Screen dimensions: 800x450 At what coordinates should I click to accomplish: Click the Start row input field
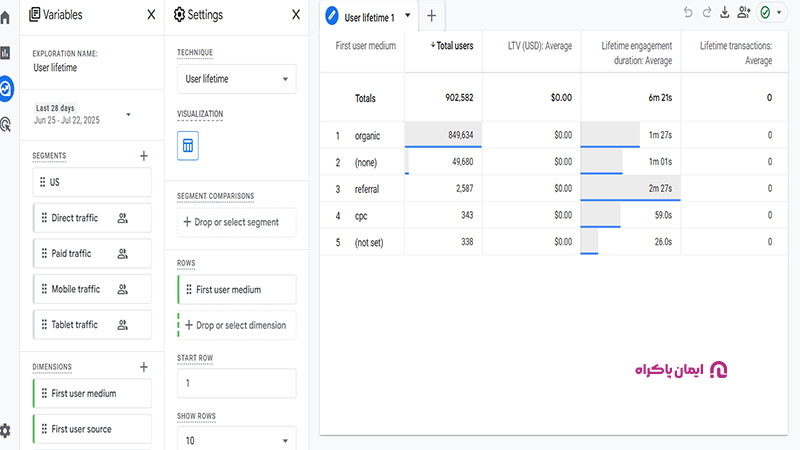(x=237, y=383)
